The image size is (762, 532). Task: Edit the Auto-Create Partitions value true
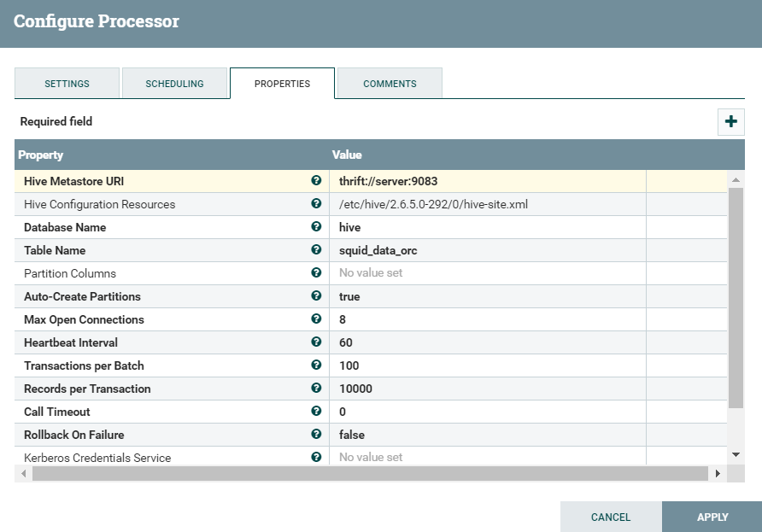[x=487, y=296]
